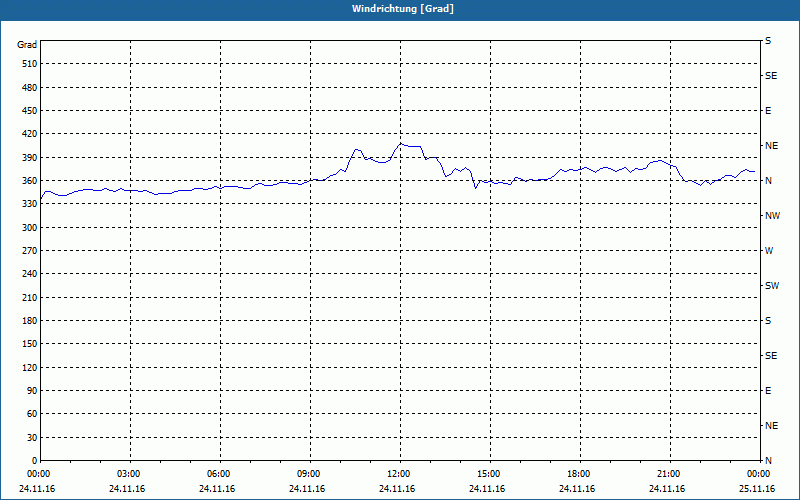
Task: Pick the 390 y-axis tick label
Action: pyautogui.click(x=30, y=158)
